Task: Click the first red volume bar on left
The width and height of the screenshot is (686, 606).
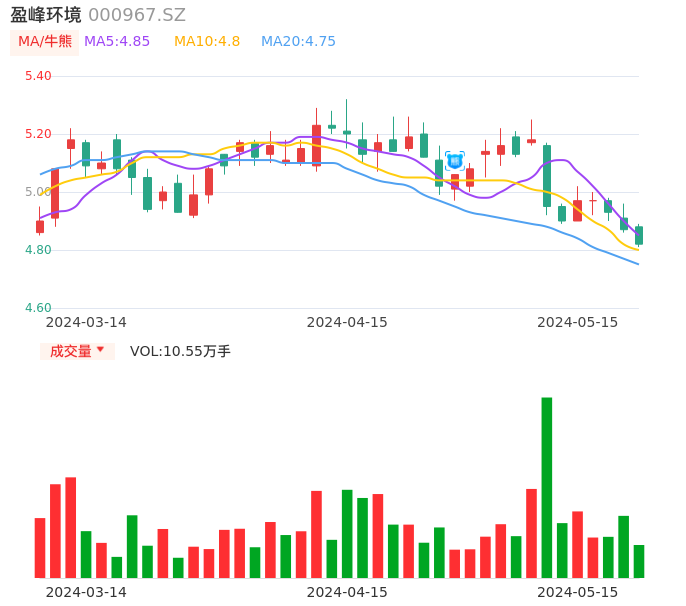Action: (40, 547)
